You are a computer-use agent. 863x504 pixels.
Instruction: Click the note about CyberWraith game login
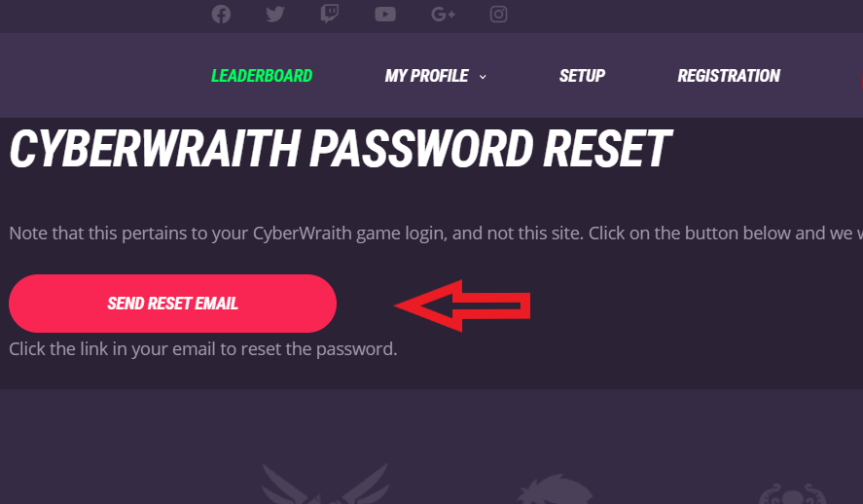tap(436, 234)
